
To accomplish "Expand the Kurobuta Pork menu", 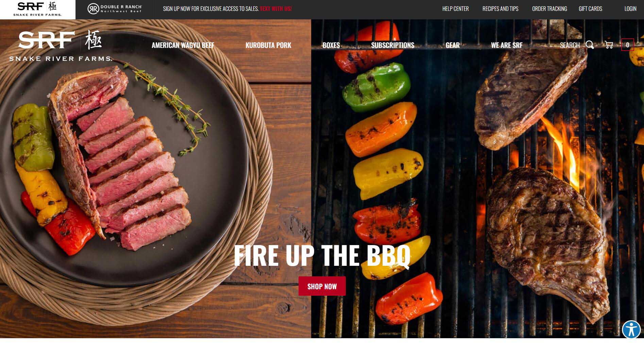I will pyautogui.click(x=268, y=45).
